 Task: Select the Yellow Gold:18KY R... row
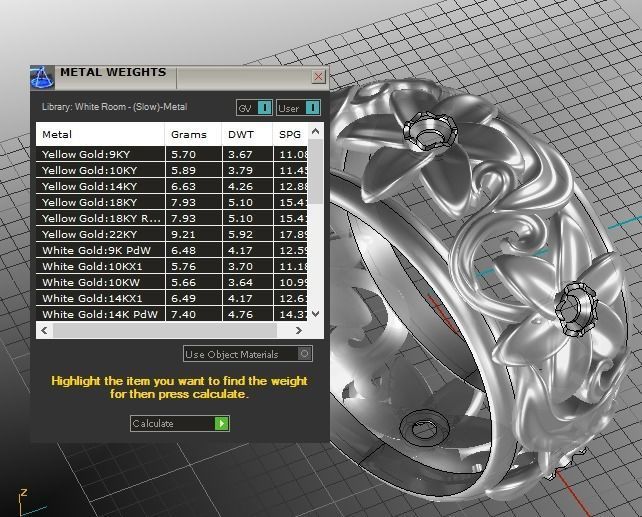172,218
